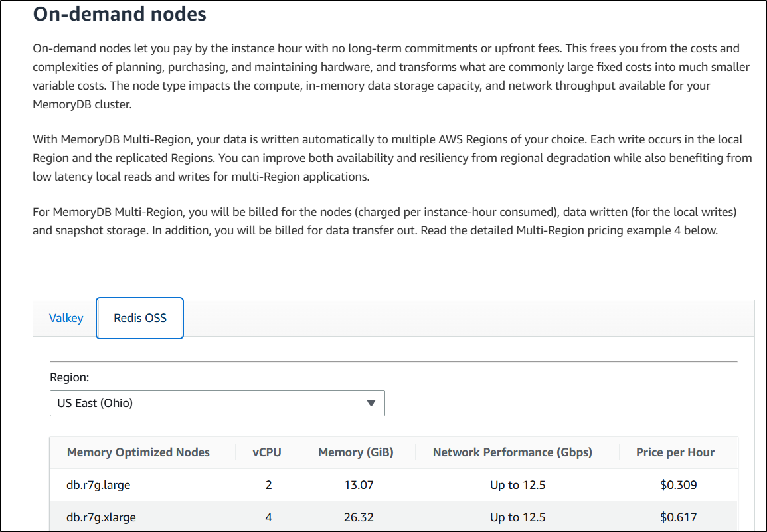Open the Region dropdown showing US East (Ohio)
Image resolution: width=767 pixels, height=532 pixels.
pyautogui.click(x=217, y=403)
